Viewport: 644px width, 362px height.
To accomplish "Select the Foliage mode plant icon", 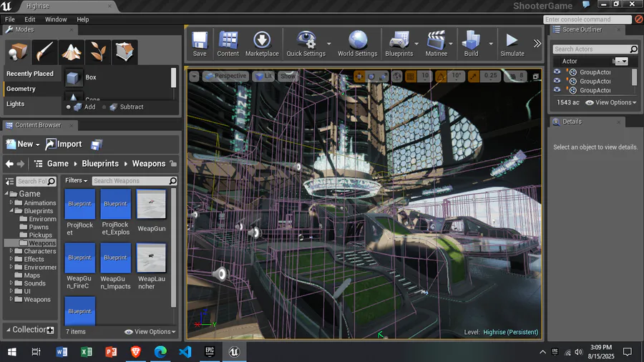I will click(x=98, y=52).
